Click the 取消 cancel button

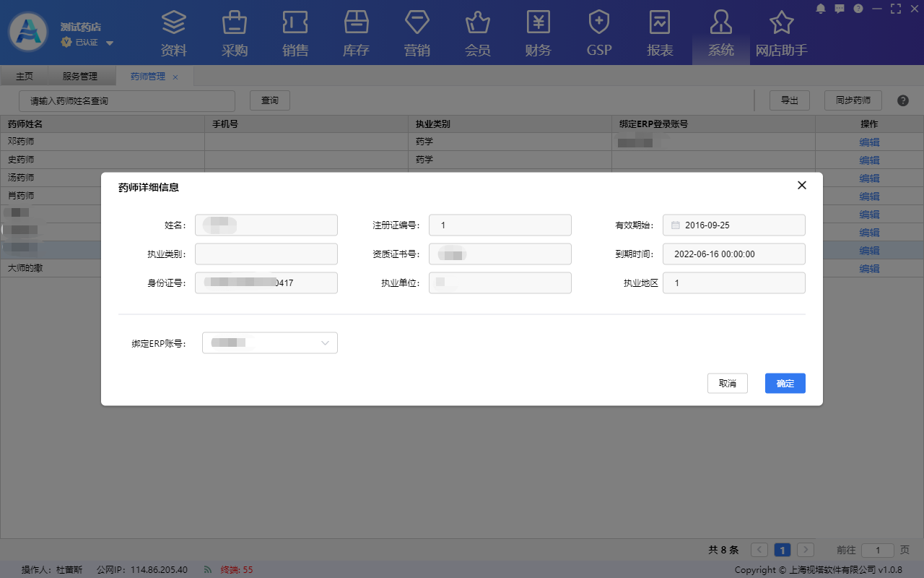727,384
